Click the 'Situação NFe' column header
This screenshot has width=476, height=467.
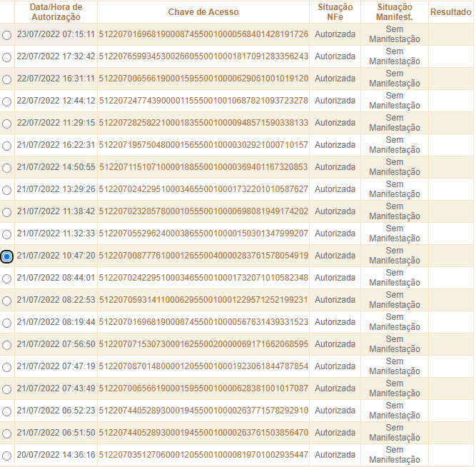pyautogui.click(x=335, y=12)
